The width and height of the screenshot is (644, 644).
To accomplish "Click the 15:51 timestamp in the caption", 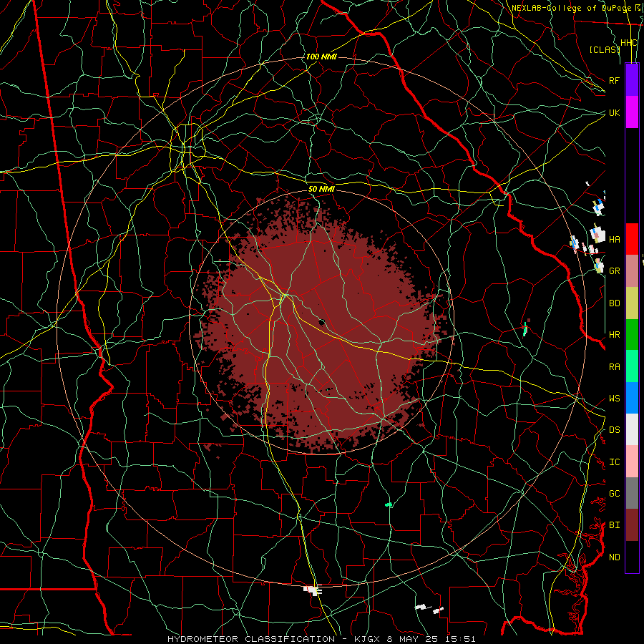I will [x=462, y=639].
